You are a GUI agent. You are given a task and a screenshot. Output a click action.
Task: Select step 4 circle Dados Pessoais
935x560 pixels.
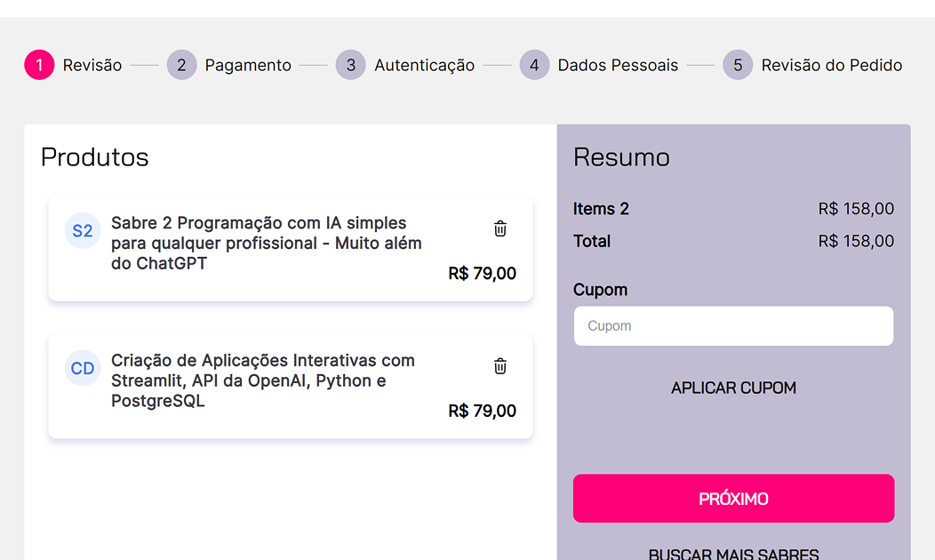[534, 64]
